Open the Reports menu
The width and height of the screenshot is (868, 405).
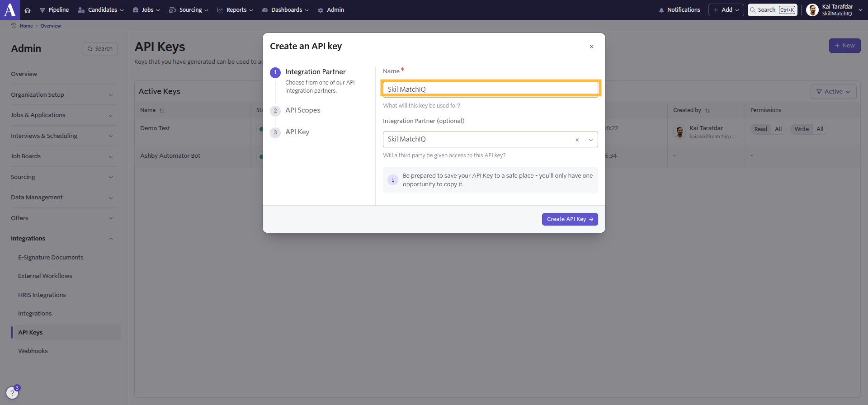[235, 10]
